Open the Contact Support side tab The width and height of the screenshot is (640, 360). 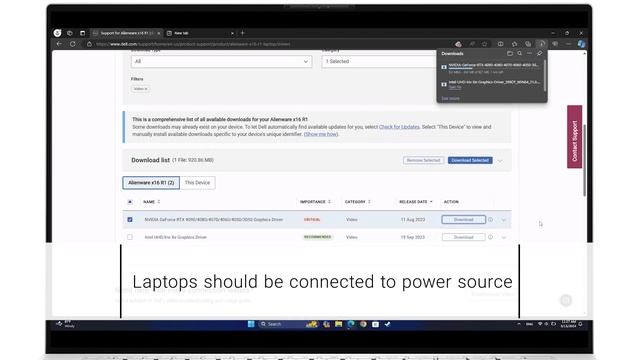click(574, 137)
